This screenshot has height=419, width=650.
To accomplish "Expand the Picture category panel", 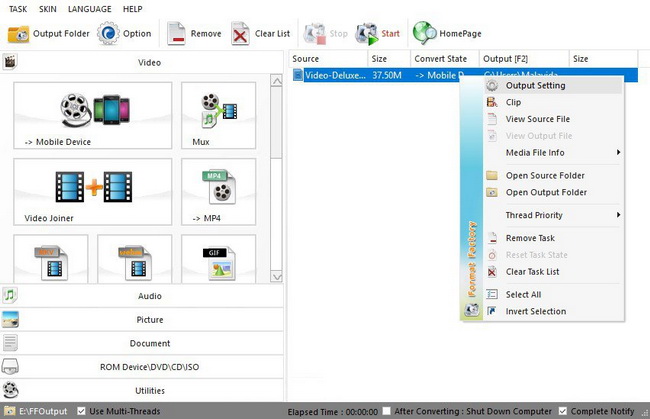I will [x=148, y=320].
